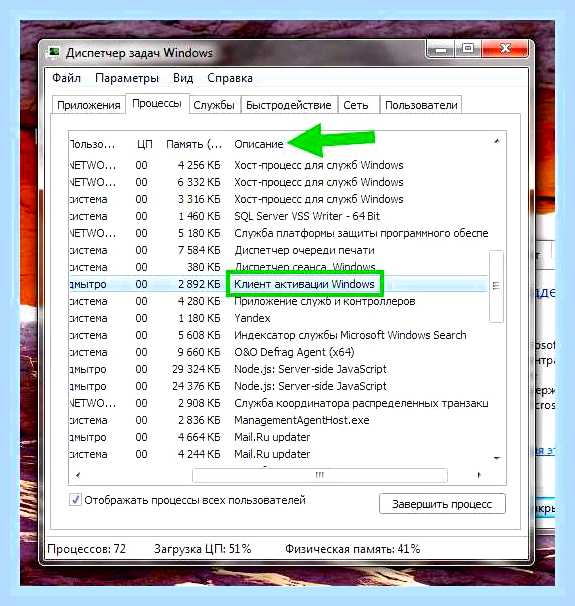Switch to the Службы tab
Screen dimensions: 575x606
(214, 105)
